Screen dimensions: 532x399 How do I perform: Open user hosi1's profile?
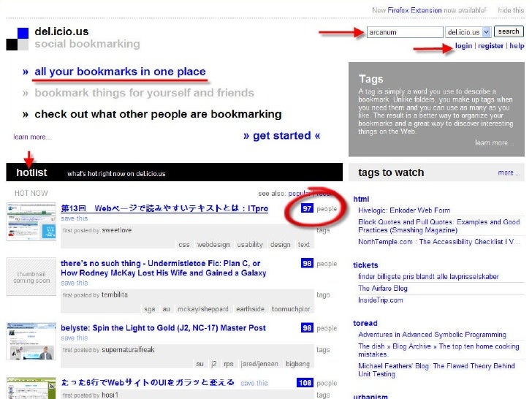110,395
